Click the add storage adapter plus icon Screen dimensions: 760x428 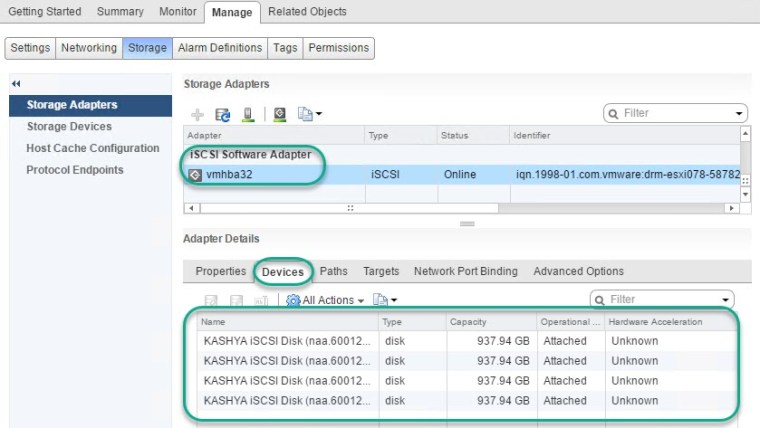tap(198, 114)
